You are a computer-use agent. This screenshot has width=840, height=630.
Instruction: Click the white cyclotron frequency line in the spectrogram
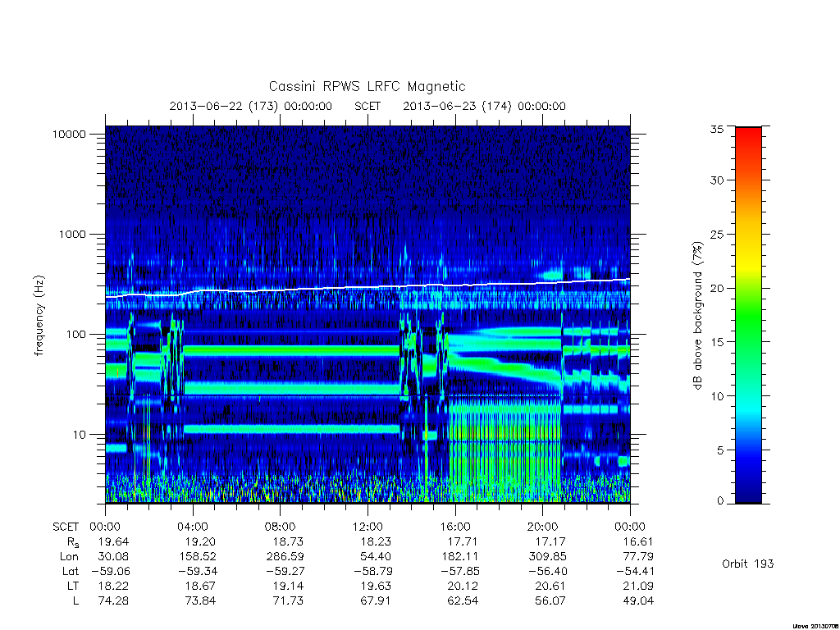367,288
